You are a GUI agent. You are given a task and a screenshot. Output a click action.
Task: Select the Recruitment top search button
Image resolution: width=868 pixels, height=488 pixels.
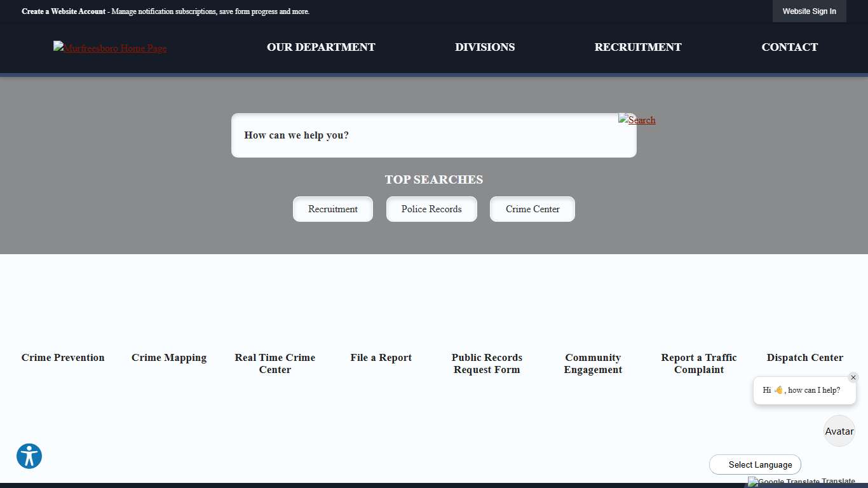[x=333, y=209]
